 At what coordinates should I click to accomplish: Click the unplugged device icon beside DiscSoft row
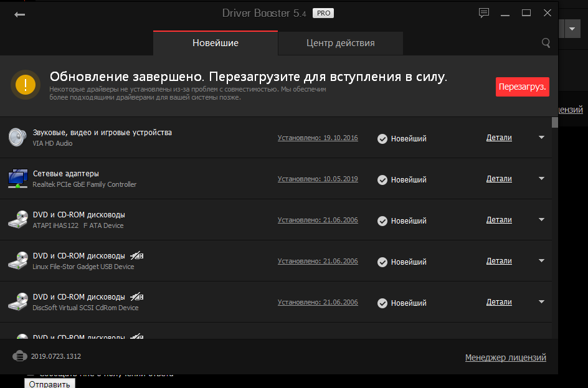coord(137,297)
